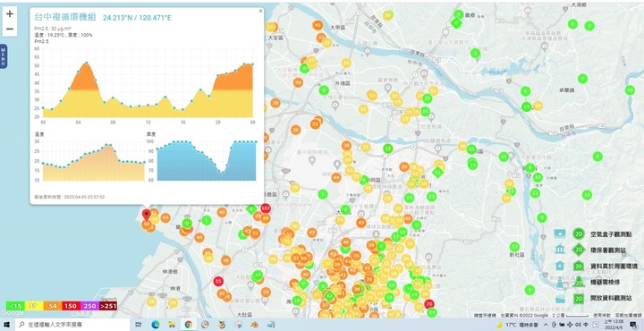Viewport: 644px width, 331px height.
Task: Select the red 55 sensor marker
Action: coord(218,281)
